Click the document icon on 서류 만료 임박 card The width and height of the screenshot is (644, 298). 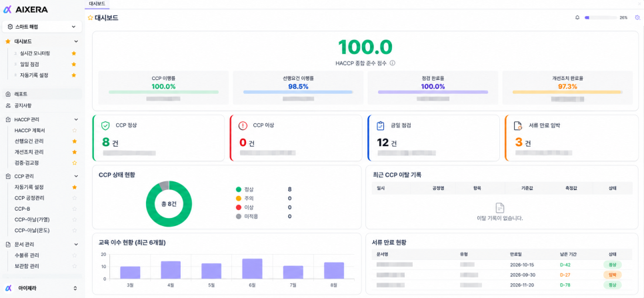517,126
